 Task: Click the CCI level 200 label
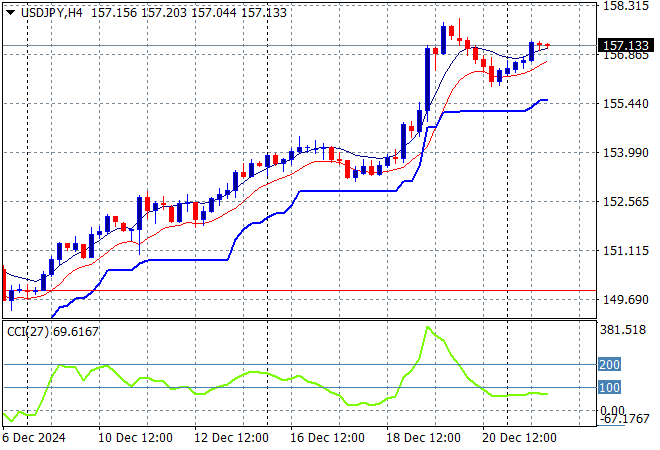coord(609,365)
